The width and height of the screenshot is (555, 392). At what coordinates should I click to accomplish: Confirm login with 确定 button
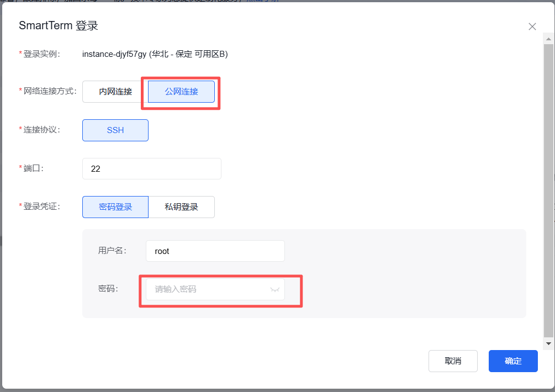(x=513, y=361)
